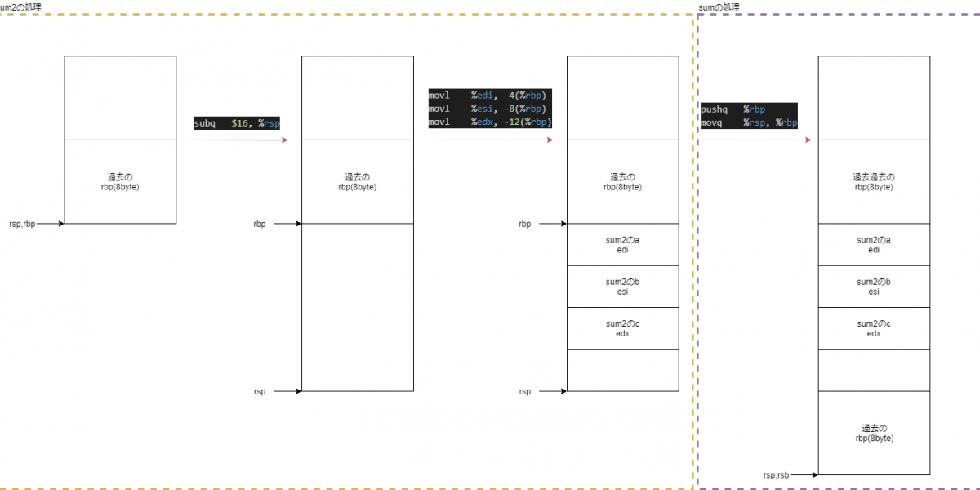This screenshot has width=980, height=490.
Task: Click the "movq %rsp, %rbp" instruction line
Action: tap(747, 123)
